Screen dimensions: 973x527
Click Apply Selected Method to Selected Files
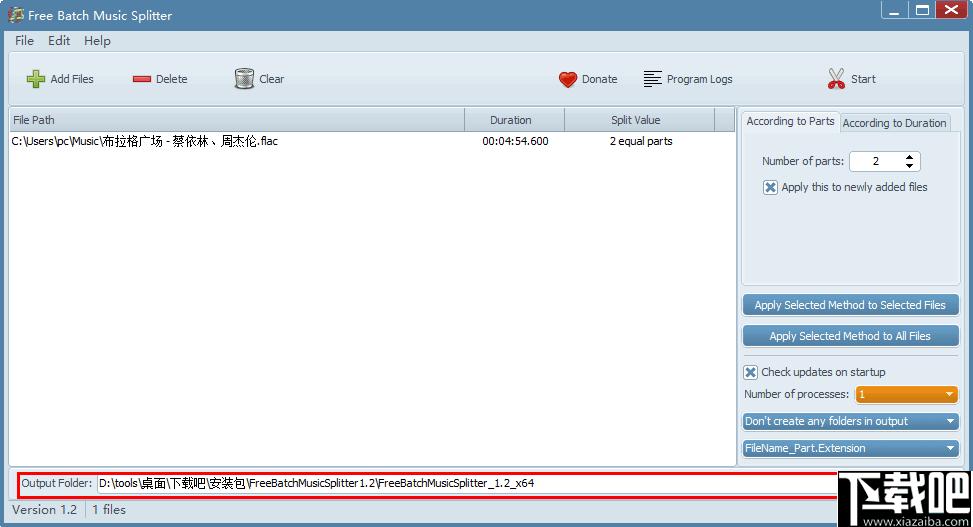(x=850, y=305)
